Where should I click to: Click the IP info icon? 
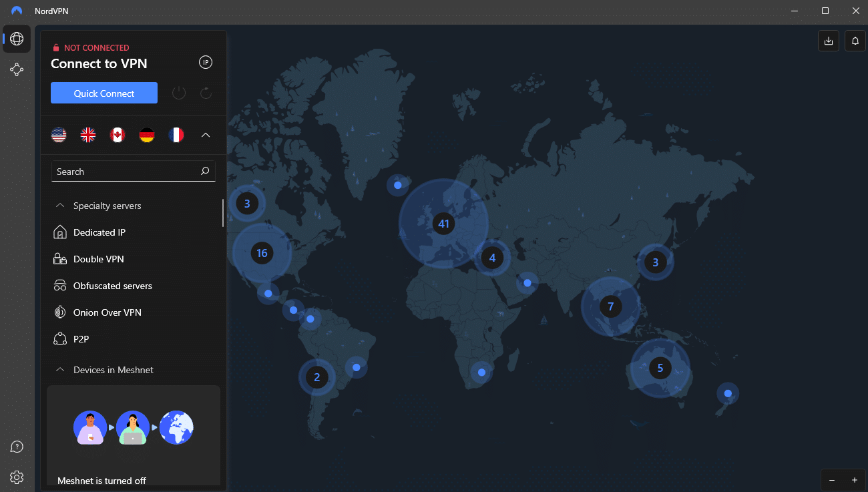click(206, 62)
